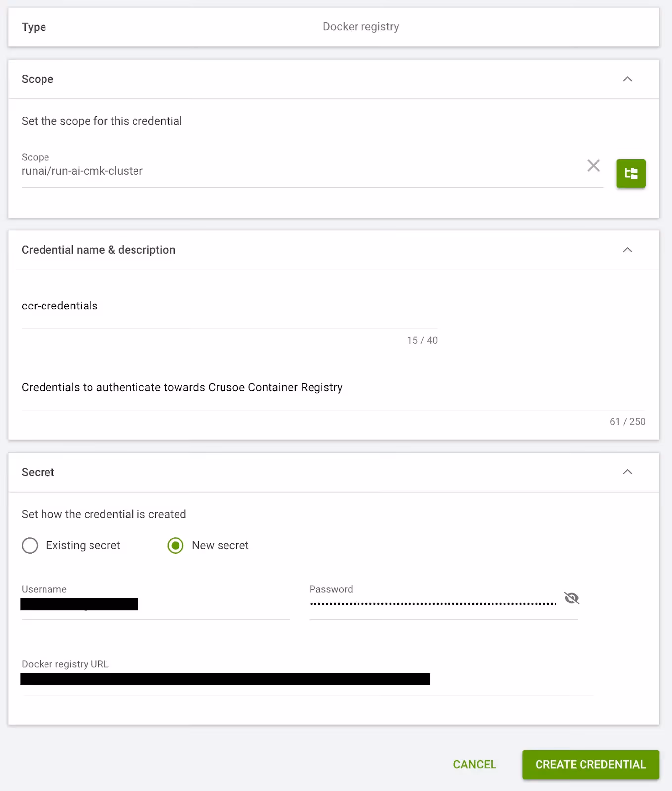Focus the Docker registry URL field
Screen dimensions: 672x791
(x=307, y=677)
